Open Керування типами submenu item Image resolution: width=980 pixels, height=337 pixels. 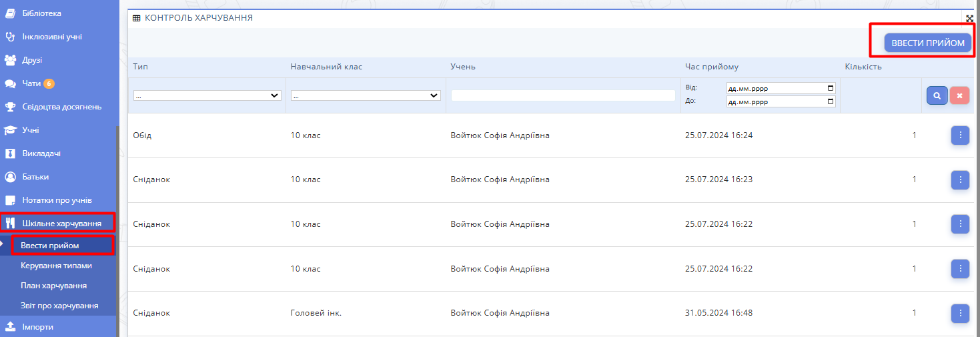56,266
